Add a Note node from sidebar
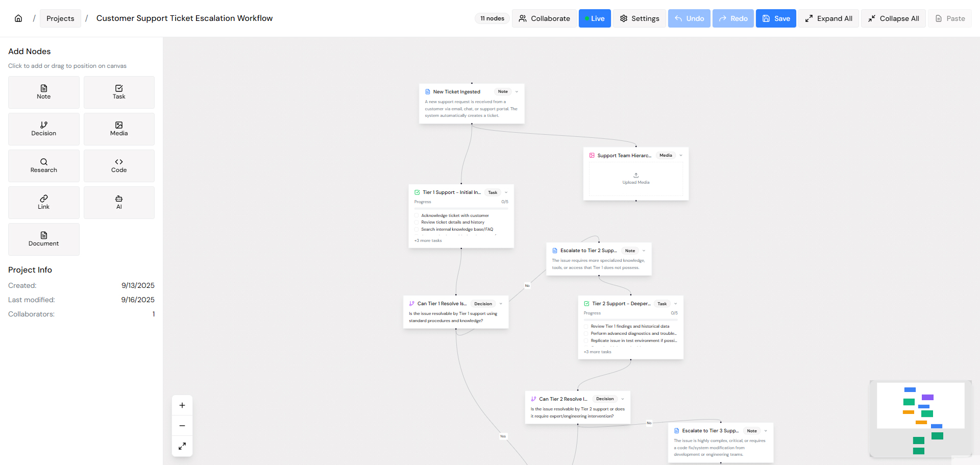Screen dimensions: 980x465 coord(44,92)
